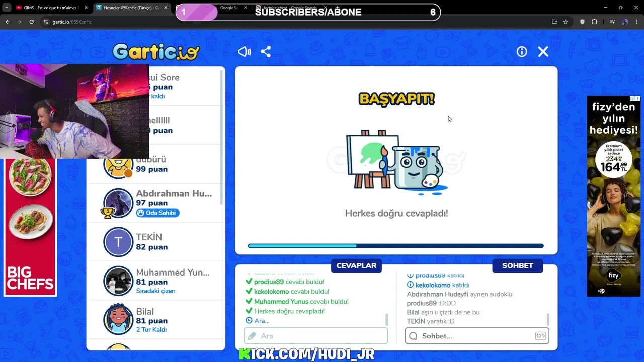Screen dimensions: 644x362
Task: Open the browser tab search dropdown
Action: (7, 8)
